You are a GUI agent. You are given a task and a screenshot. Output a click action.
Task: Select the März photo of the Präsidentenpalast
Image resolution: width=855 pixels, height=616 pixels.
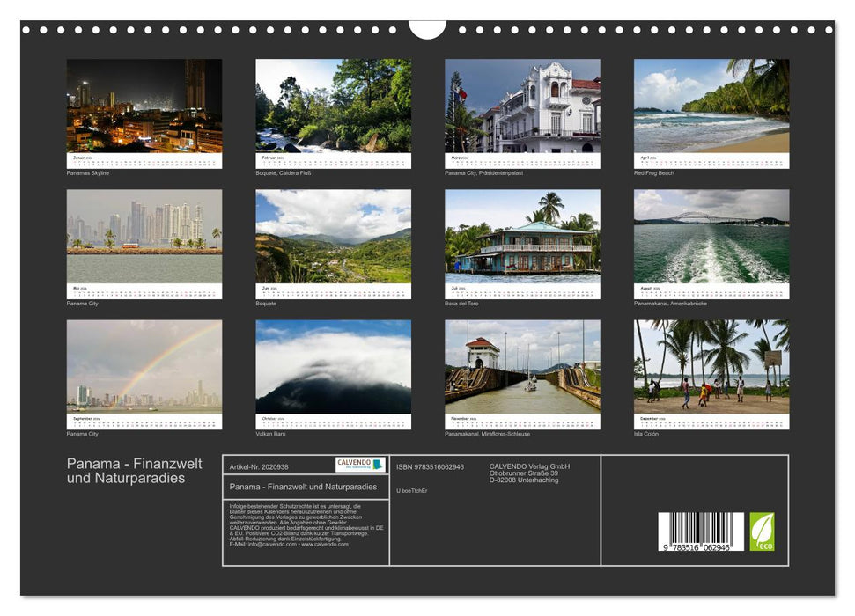click(x=523, y=110)
